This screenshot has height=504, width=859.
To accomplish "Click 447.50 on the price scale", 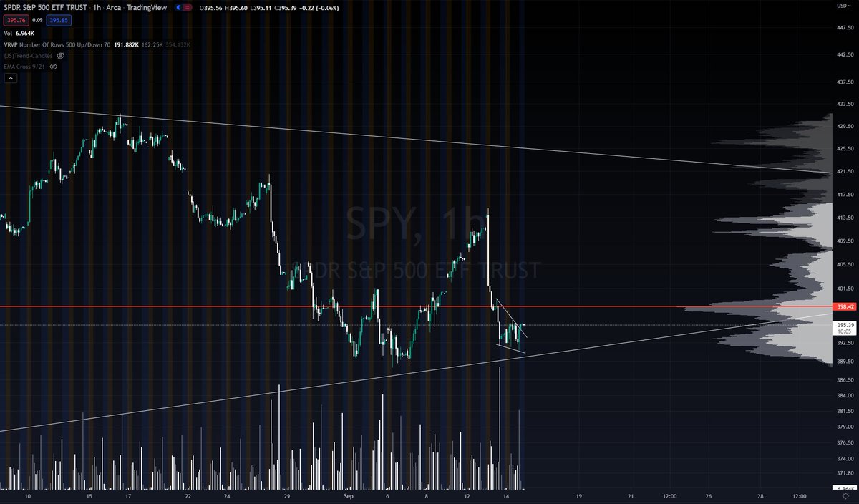I will point(845,29).
